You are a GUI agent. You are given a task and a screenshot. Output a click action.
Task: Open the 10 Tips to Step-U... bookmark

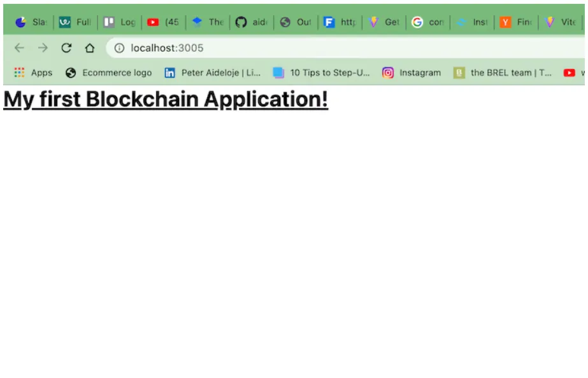[321, 73]
